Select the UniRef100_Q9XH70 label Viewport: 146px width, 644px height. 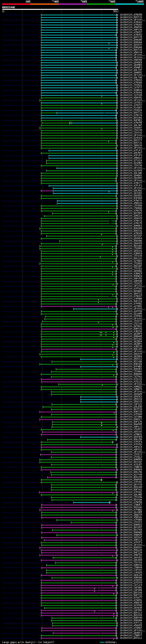131,45
